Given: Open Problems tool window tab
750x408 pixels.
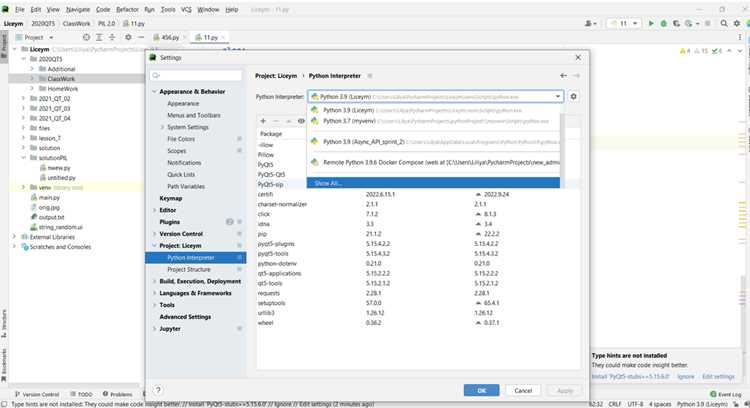Looking at the screenshot, I should point(117,394).
